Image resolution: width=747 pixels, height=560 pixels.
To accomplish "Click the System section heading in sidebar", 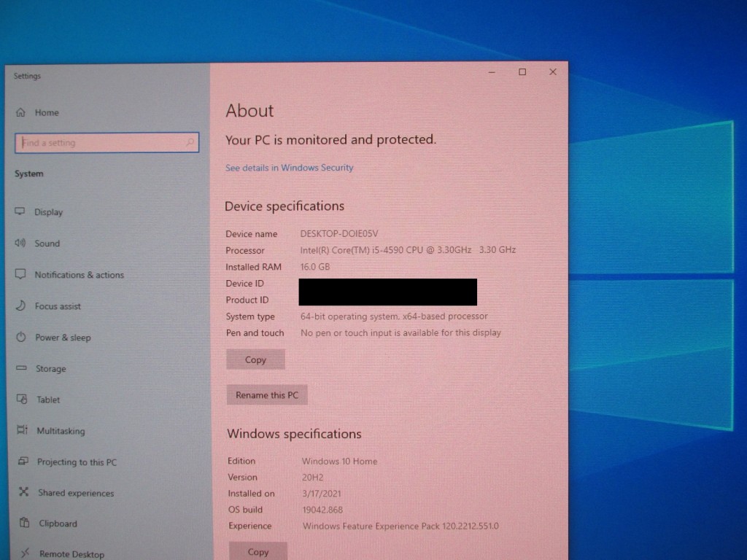I will click(29, 174).
